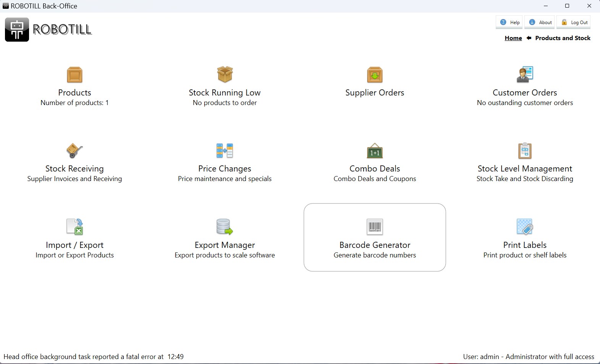This screenshot has width=600, height=364.
Task: Click the Stock Running Low package icon
Action: click(x=225, y=74)
